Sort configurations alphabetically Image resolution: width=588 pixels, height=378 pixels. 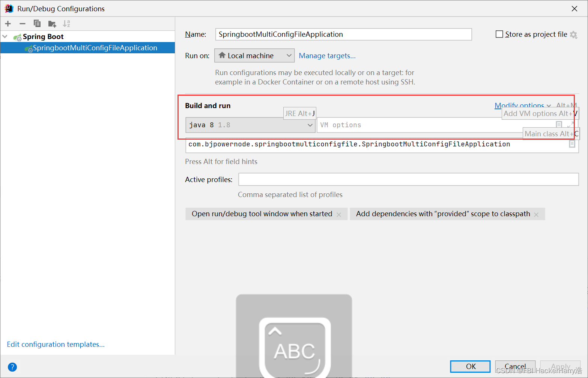tap(66, 24)
